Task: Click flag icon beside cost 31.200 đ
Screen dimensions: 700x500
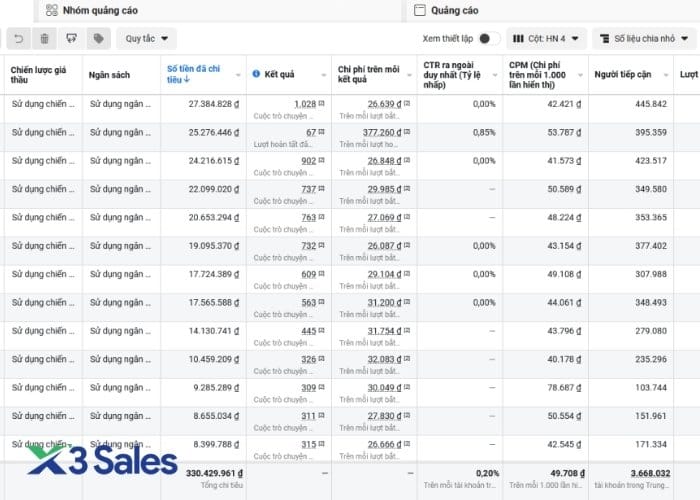Action: click(407, 302)
